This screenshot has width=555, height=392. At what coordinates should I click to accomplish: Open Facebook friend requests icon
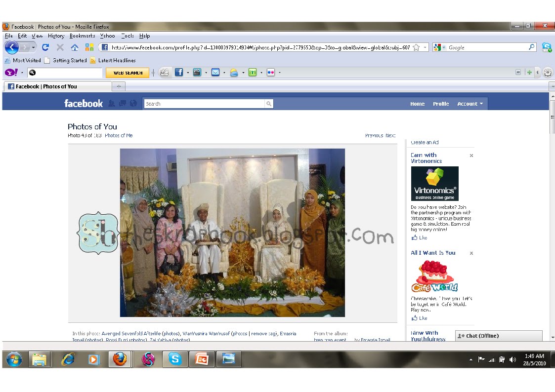pyautogui.click(x=112, y=103)
